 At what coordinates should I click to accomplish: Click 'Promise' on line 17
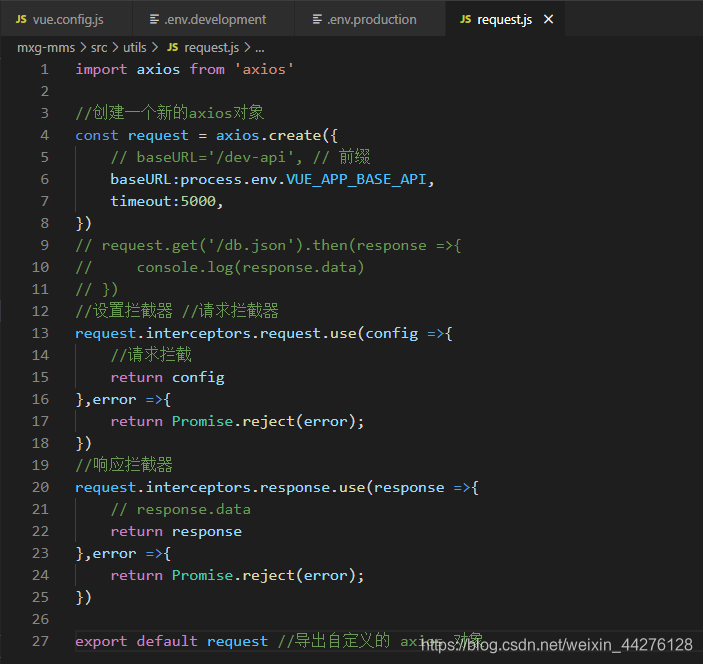coord(202,421)
